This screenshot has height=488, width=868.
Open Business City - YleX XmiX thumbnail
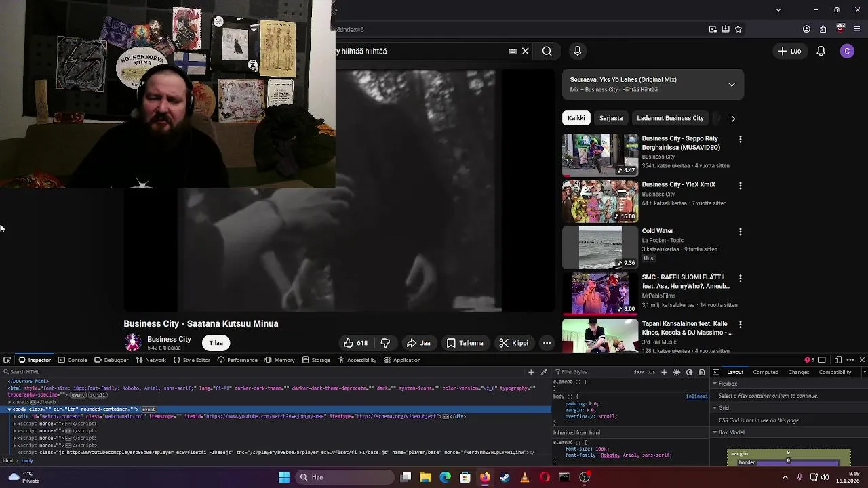coord(600,201)
